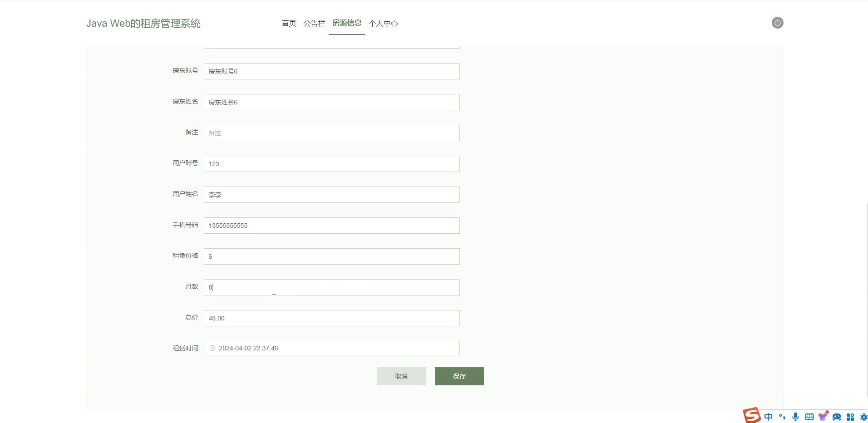The height and width of the screenshot is (423, 868).
Task: Activate Sogou voice input microphone
Action: coord(795,417)
